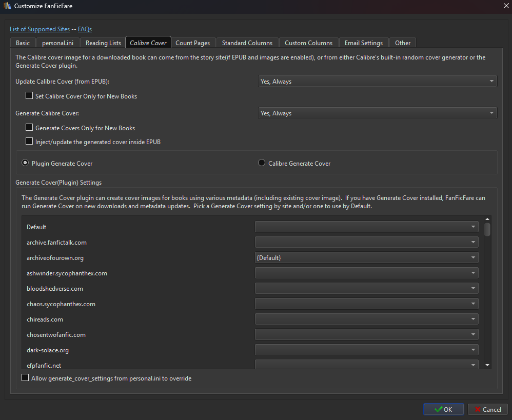Select the Plugin Generate Cover option
The width and height of the screenshot is (512, 420).
click(x=25, y=163)
